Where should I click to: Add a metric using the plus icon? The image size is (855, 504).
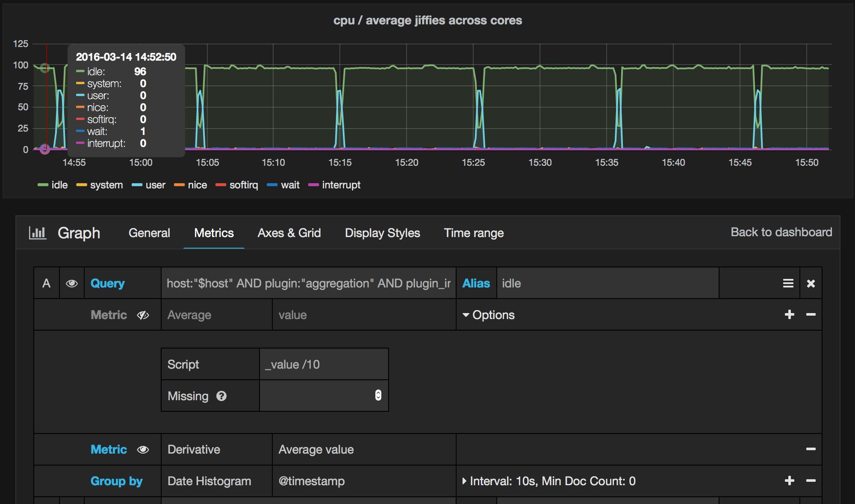coord(789,314)
